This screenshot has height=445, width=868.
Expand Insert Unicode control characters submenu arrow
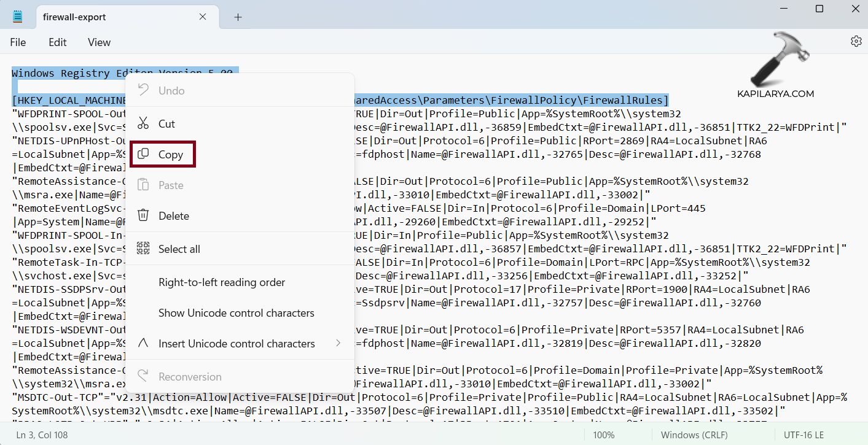pyautogui.click(x=338, y=343)
